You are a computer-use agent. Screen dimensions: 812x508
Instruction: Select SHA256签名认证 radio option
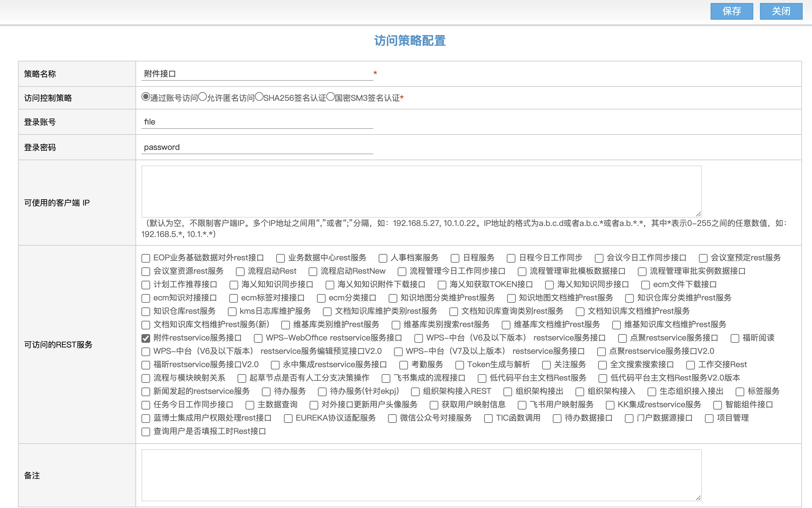coord(259,97)
